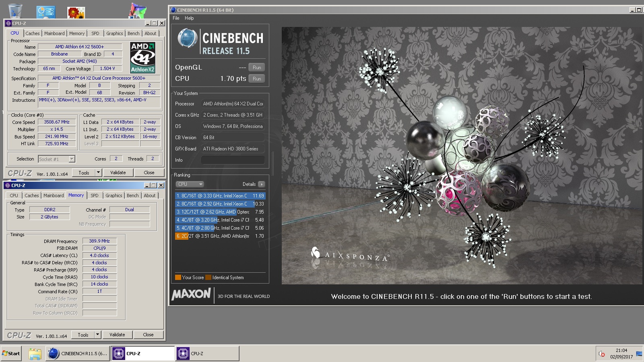Switch to Caches tab in top CPU-Z
This screenshot has width=644, height=362.
click(x=33, y=33)
